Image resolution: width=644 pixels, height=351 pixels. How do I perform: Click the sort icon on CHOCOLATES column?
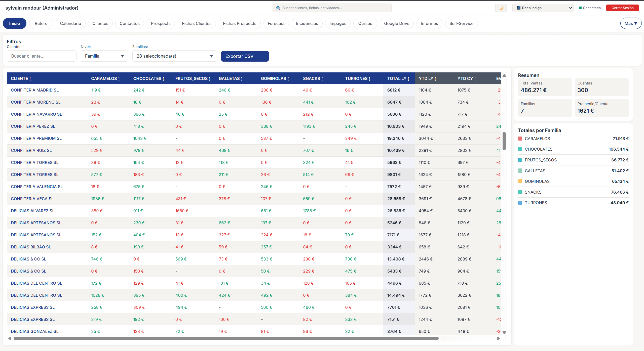click(163, 78)
